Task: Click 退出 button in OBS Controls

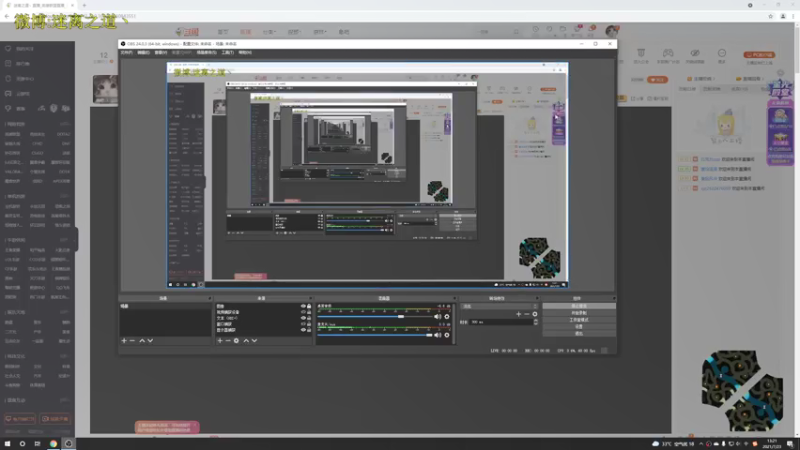Action: coord(579,333)
